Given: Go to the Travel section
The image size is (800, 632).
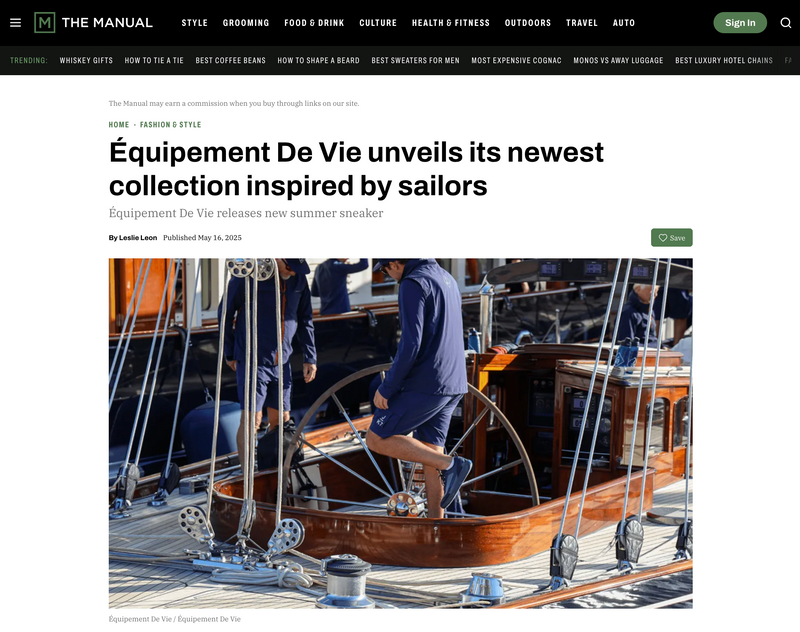Looking at the screenshot, I should (x=582, y=23).
